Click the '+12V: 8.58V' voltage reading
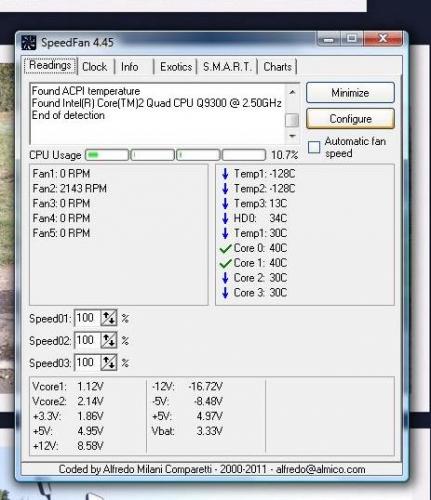Screen dimensions: 431x500 [x=68, y=446]
